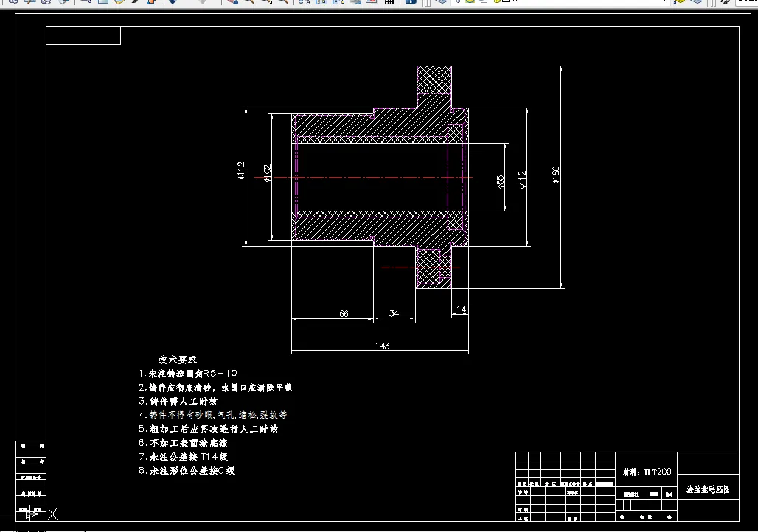758x532 pixels.
Task: Select note 2 beginning 铸件应彻底清砂
Action: click(x=215, y=388)
